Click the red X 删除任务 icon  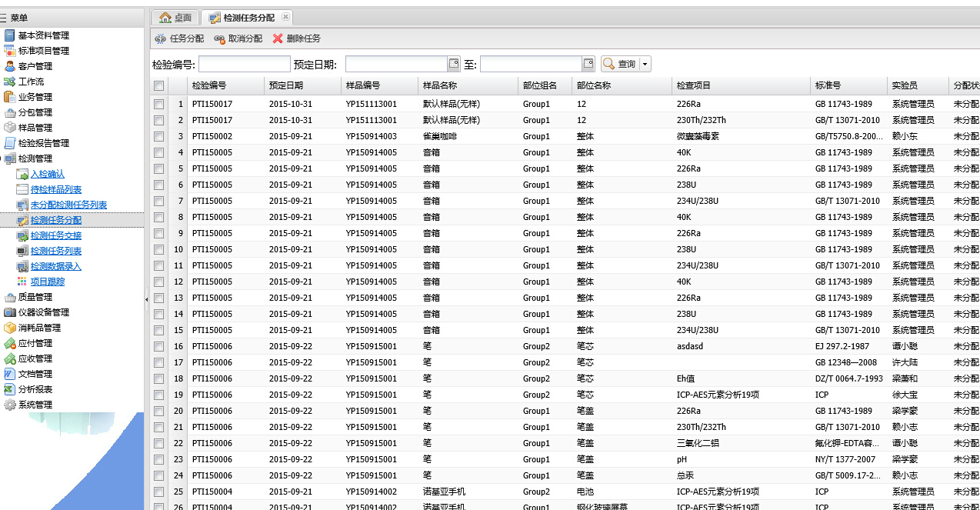point(278,38)
